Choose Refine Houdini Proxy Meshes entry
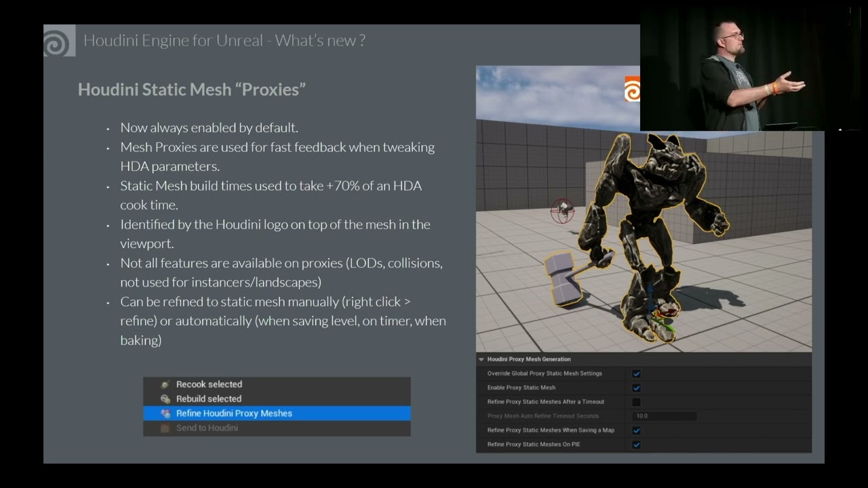The image size is (868, 488). tap(277, 413)
